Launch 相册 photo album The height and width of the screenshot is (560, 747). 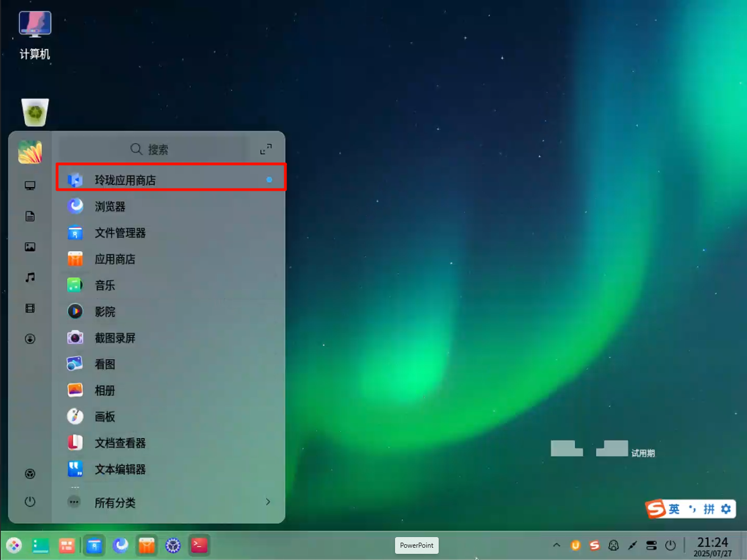(x=105, y=390)
